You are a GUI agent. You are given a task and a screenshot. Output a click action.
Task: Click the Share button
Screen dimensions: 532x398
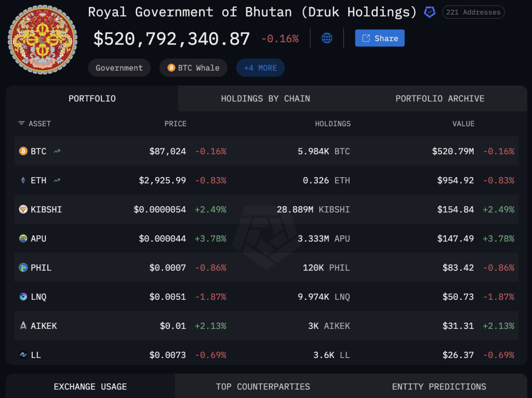(380, 38)
